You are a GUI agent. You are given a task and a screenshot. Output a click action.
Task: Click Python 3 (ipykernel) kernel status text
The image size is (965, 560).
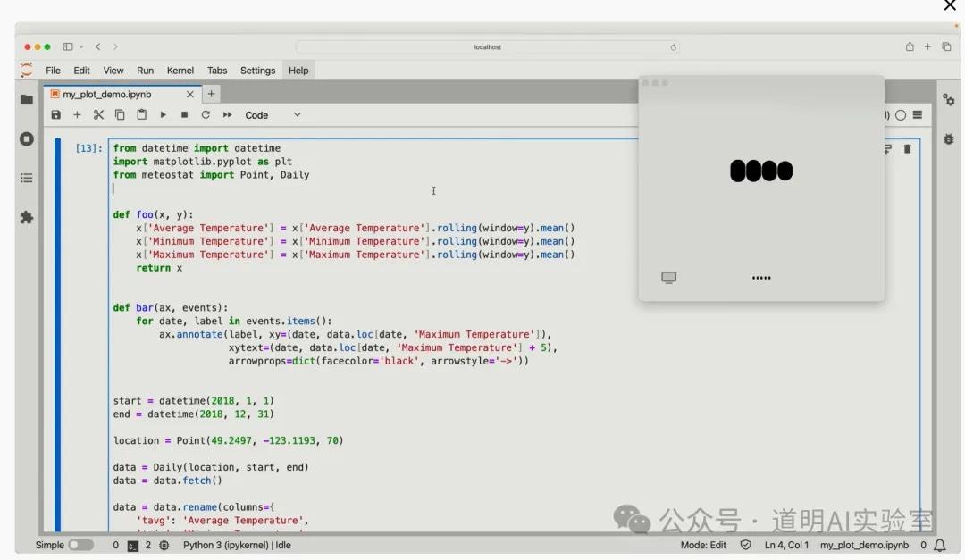(237, 545)
